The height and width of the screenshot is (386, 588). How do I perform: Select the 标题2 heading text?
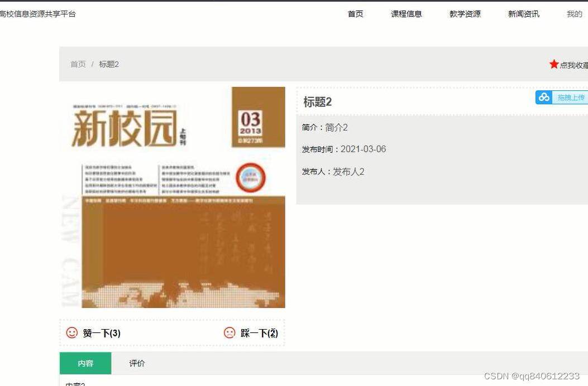point(317,102)
